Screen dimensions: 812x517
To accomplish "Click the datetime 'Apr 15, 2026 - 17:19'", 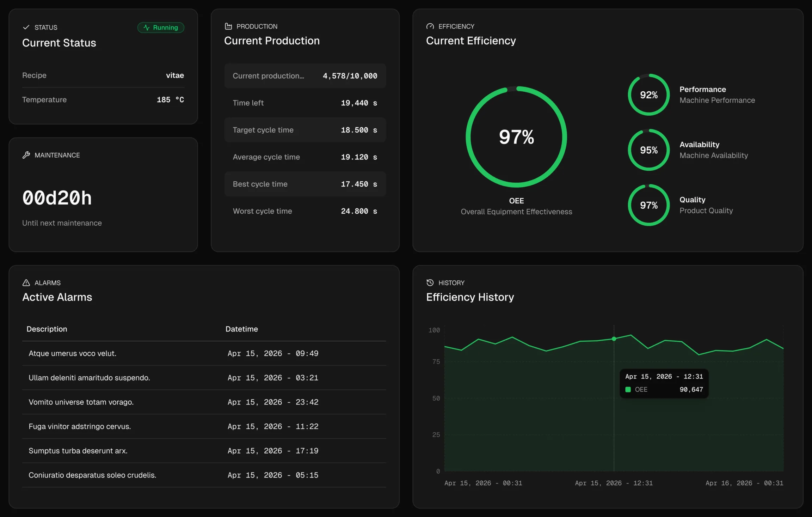I will pos(273,451).
